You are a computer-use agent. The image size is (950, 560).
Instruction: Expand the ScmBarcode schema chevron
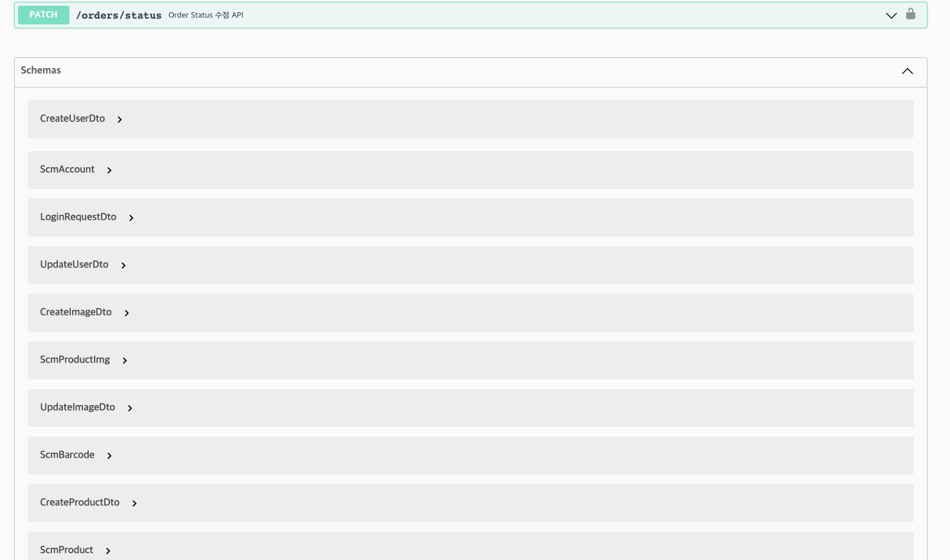click(109, 456)
